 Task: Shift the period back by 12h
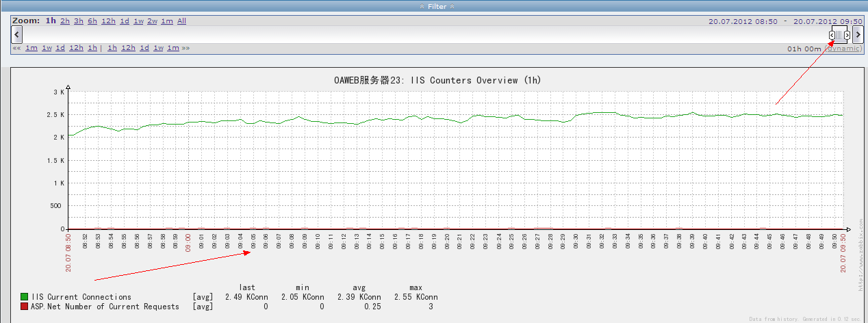76,48
